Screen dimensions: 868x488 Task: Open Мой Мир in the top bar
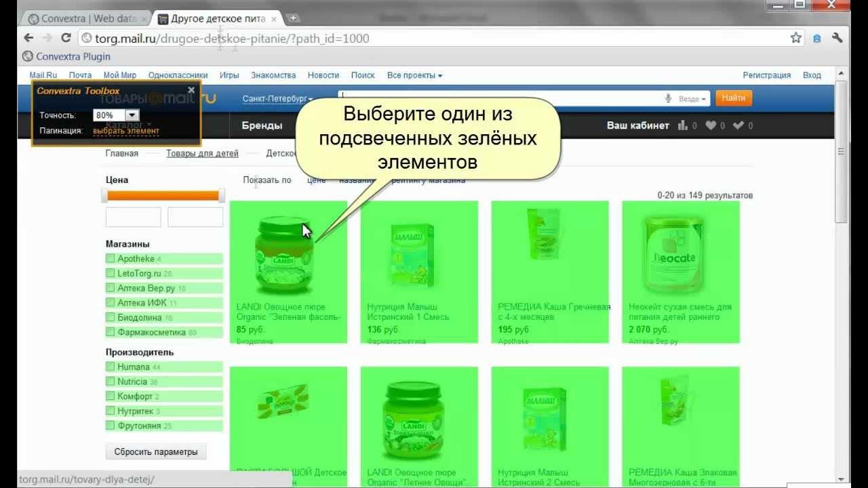(120, 75)
